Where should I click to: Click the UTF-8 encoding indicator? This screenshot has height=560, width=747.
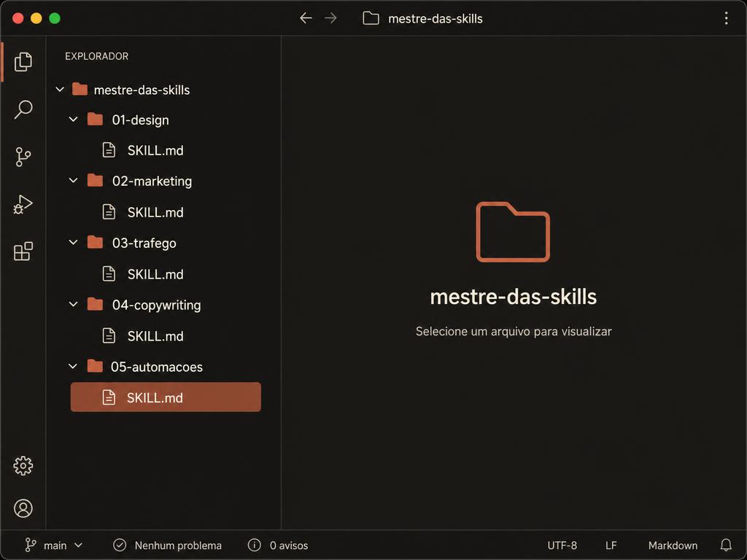pos(562,545)
